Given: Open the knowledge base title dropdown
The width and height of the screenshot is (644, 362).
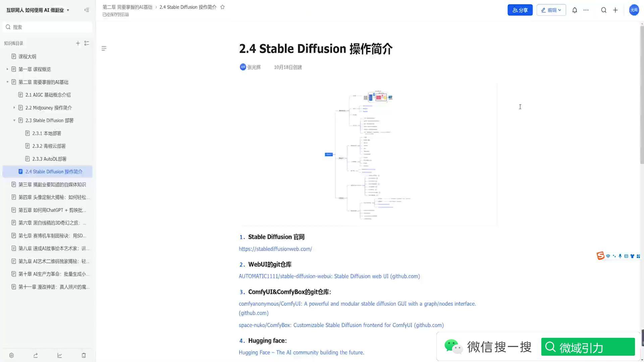Looking at the screenshot, I should (x=68, y=10).
